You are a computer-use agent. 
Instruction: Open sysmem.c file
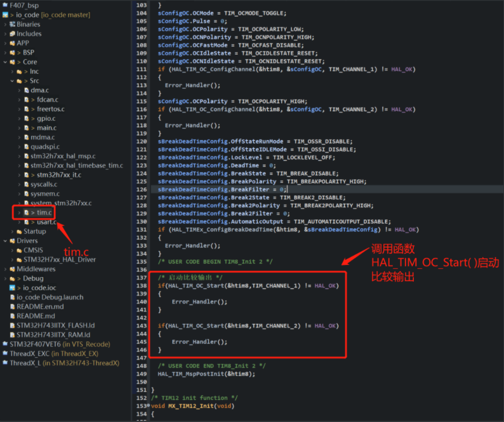(x=45, y=193)
